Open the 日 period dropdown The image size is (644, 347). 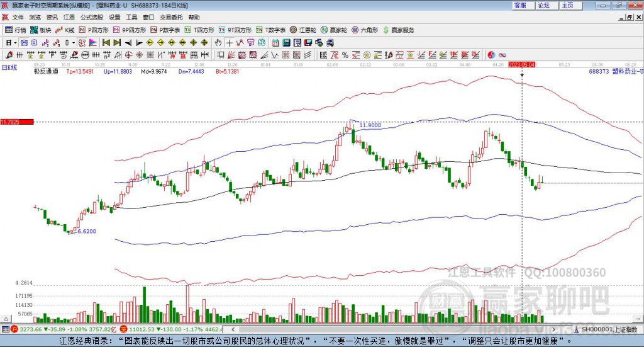point(11,43)
